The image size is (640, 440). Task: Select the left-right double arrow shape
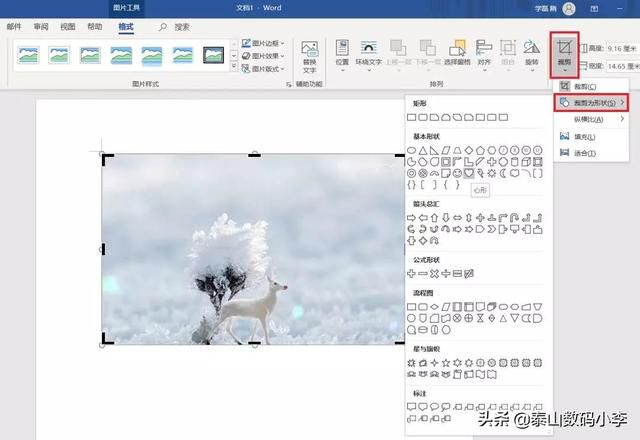coord(457,218)
